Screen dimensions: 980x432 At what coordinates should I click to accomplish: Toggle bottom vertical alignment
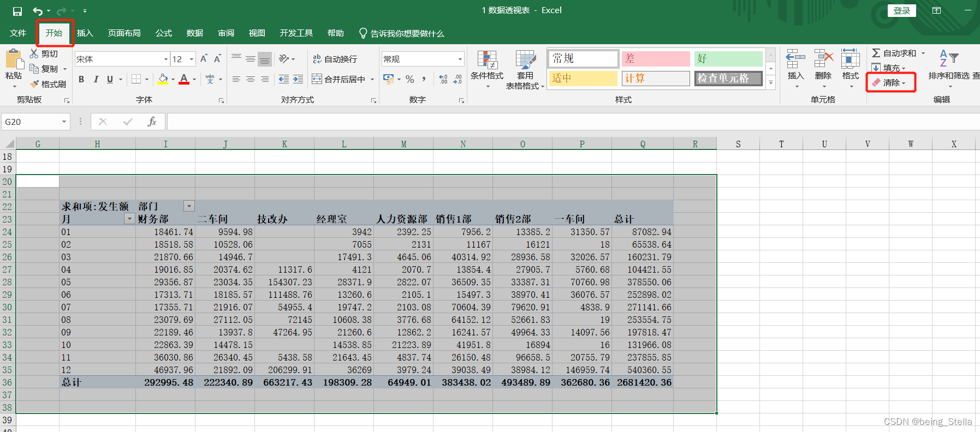pyautogui.click(x=265, y=58)
